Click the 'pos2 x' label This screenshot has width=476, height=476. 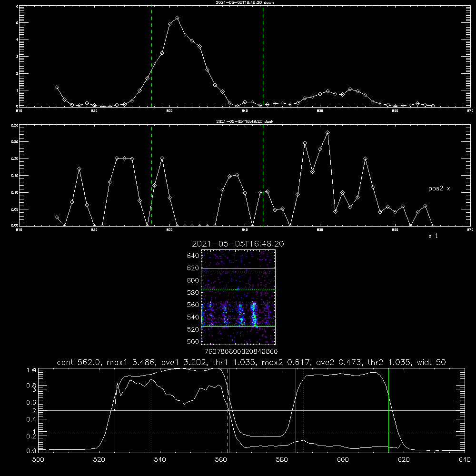click(x=439, y=188)
